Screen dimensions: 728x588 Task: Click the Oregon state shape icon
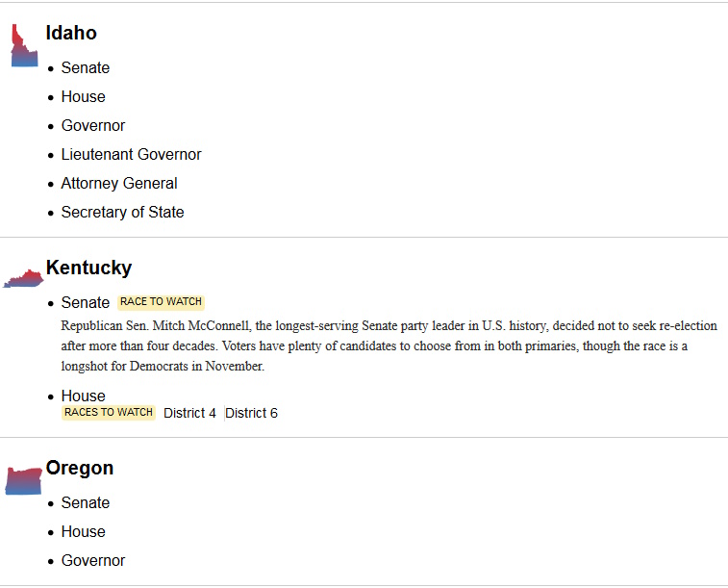(23, 480)
